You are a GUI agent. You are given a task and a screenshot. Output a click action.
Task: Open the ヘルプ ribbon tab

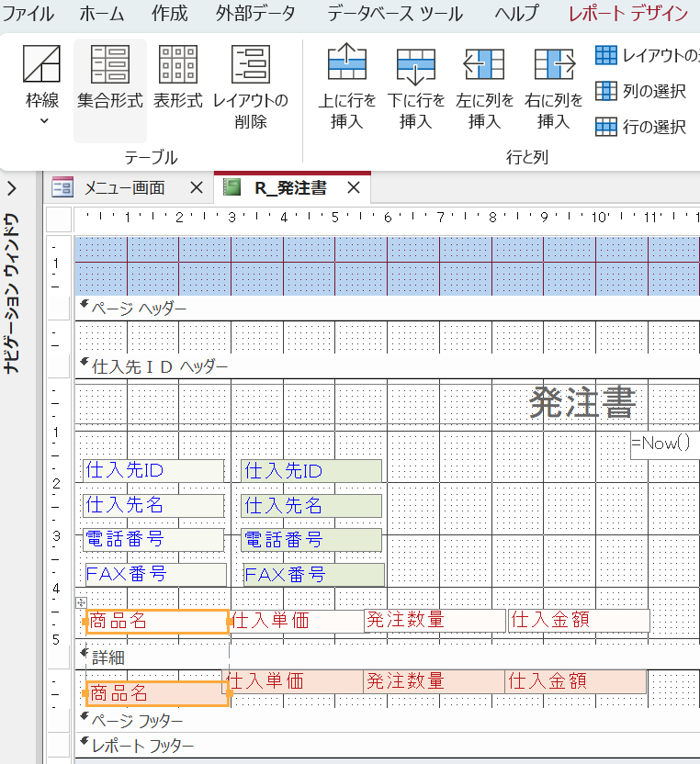[x=516, y=14]
